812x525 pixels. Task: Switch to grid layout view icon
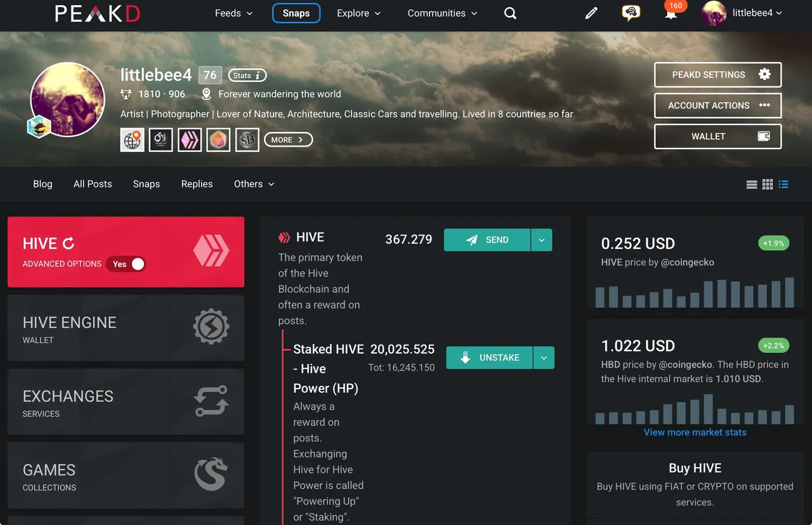coord(768,185)
